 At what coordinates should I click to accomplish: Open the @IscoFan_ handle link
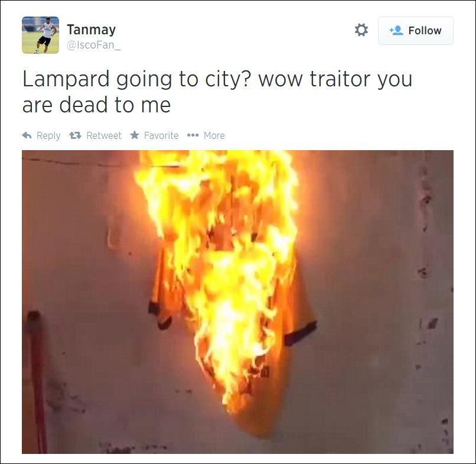(93, 45)
